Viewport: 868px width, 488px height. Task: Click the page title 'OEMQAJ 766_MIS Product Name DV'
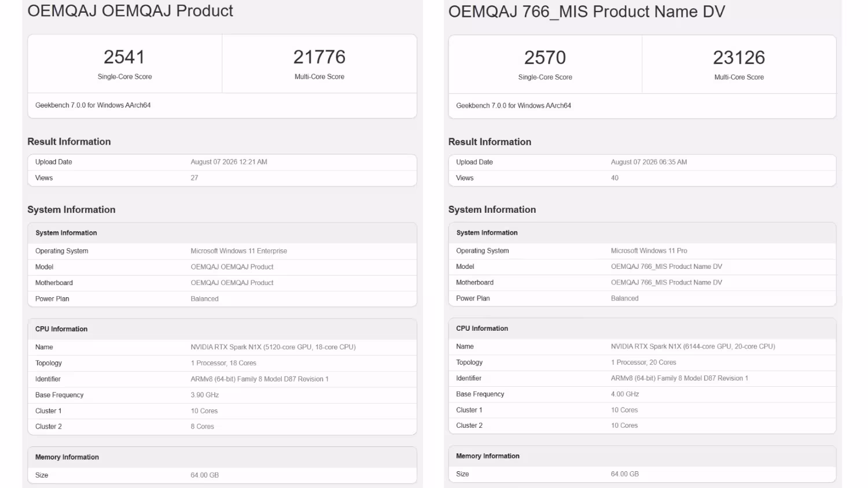tap(587, 12)
